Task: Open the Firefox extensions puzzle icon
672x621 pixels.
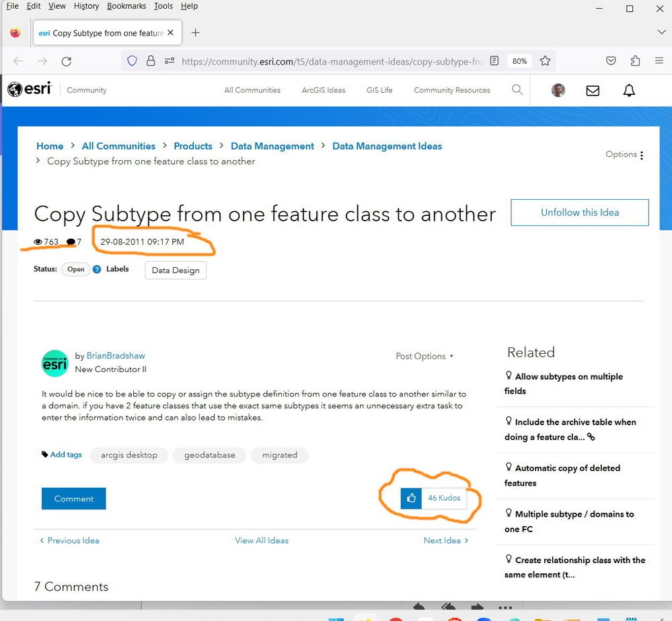Action: coord(635,61)
